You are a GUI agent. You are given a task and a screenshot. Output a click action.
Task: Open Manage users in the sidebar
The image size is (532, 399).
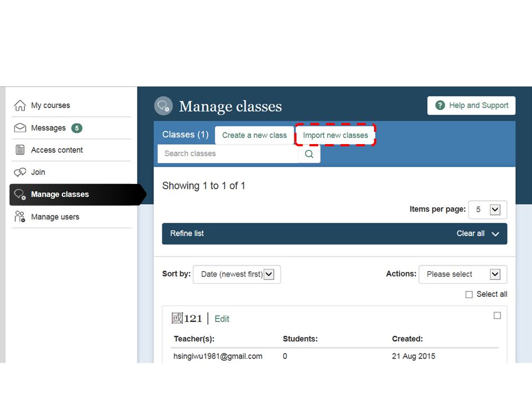[x=55, y=217]
